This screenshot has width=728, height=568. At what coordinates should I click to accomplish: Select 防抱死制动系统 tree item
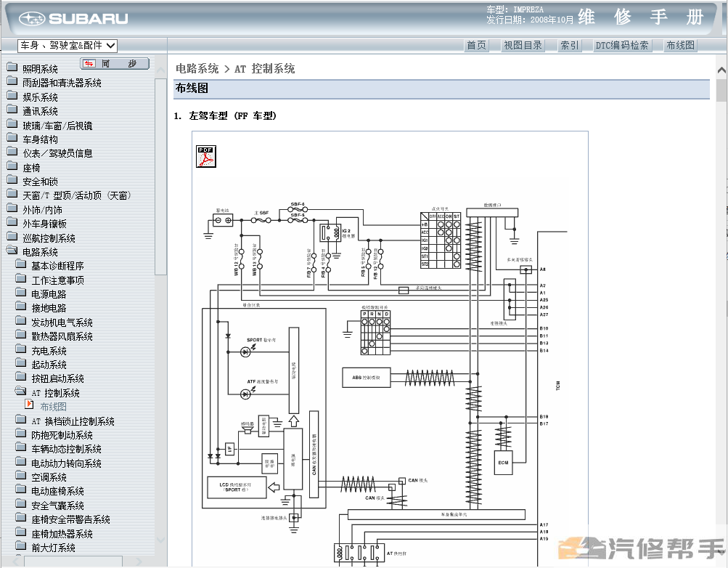62,435
